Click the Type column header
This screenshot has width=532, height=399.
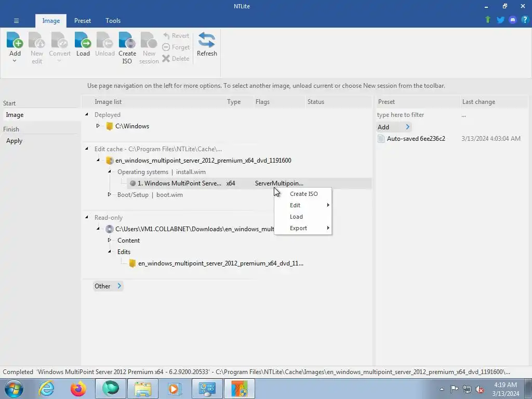[x=240, y=102]
